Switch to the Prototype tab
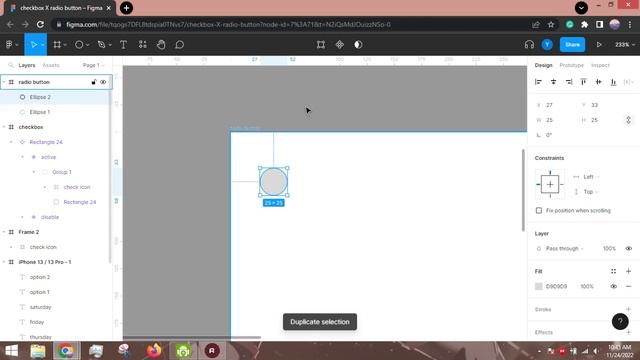The height and width of the screenshot is (360, 640). 571,65
